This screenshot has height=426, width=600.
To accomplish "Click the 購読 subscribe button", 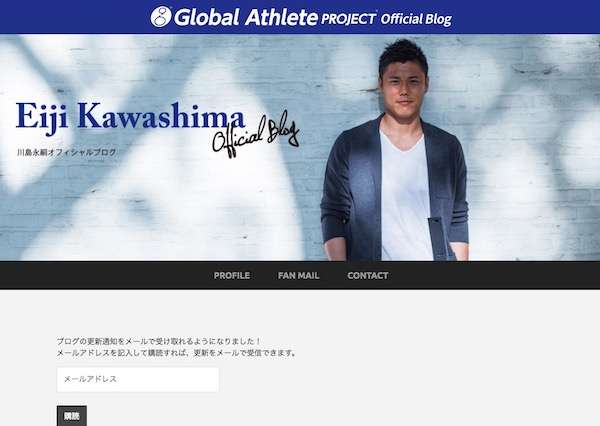I will click(72, 416).
